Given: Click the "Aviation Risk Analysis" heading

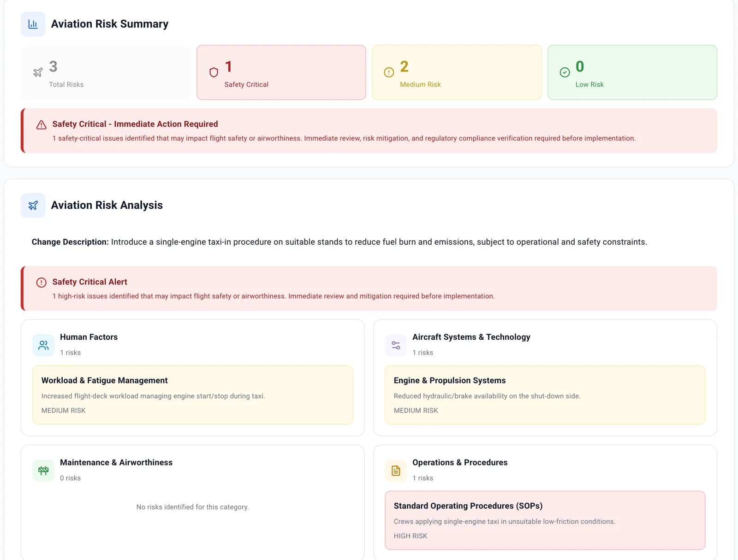Looking at the screenshot, I should [x=107, y=205].
